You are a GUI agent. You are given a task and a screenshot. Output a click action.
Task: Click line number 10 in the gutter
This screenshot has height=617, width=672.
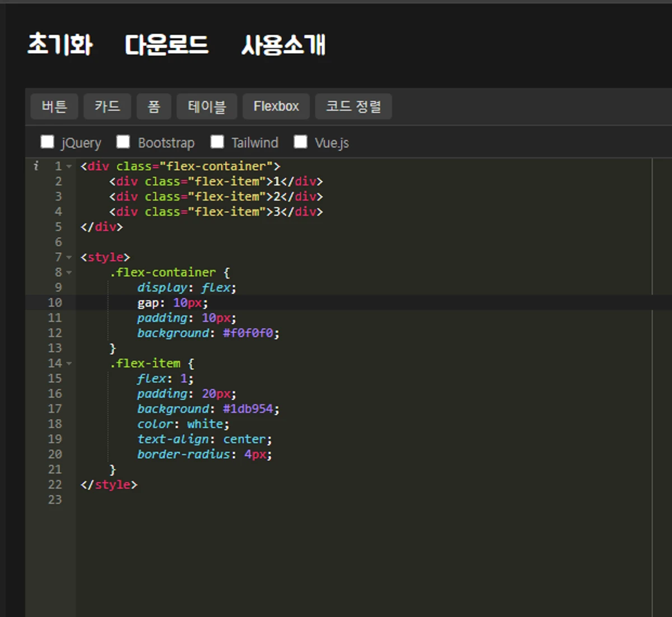[x=55, y=303]
